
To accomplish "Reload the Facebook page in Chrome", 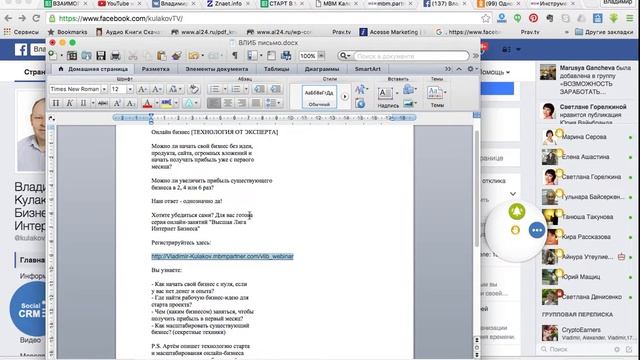I will point(36,18).
